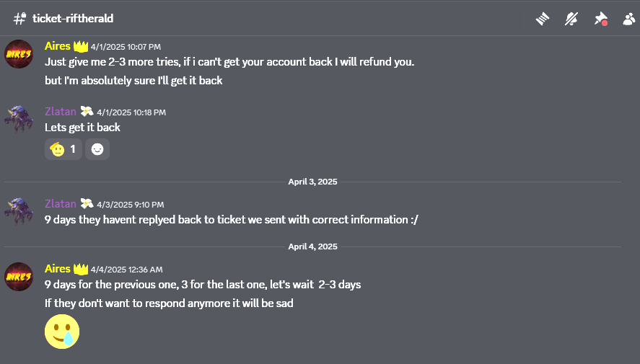Open Aires's avatar on the April 4 message
640x364 pixels.
[19, 276]
